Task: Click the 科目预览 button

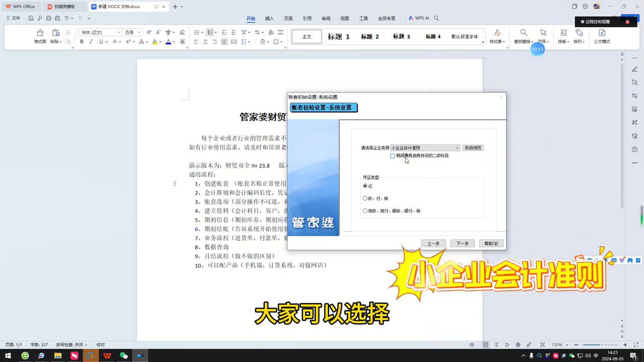Action: 473,148
